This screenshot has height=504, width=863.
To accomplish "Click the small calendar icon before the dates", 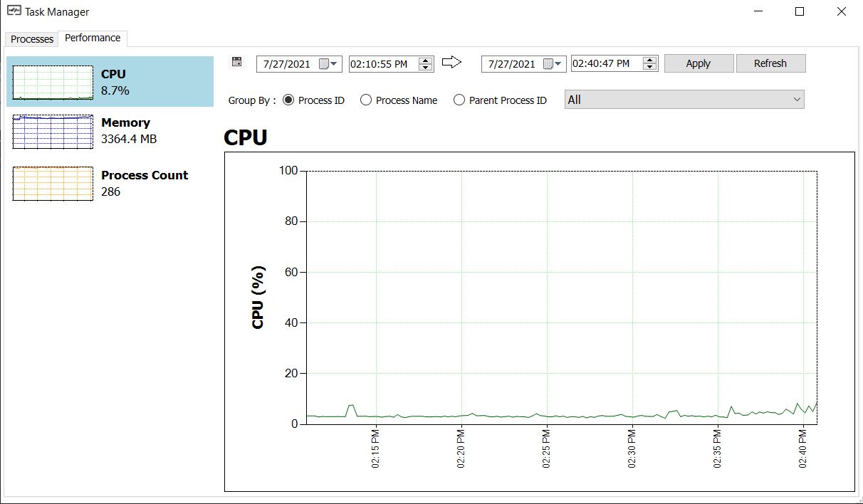I will (236, 61).
